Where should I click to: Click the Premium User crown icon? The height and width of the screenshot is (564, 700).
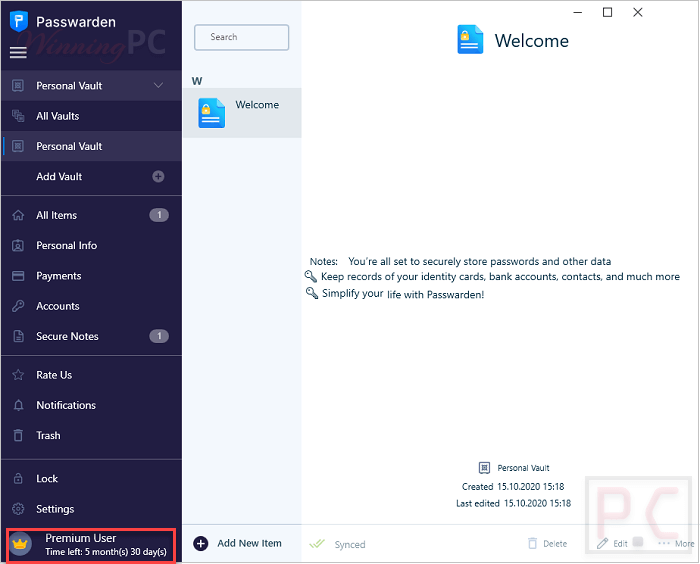pos(20,544)
